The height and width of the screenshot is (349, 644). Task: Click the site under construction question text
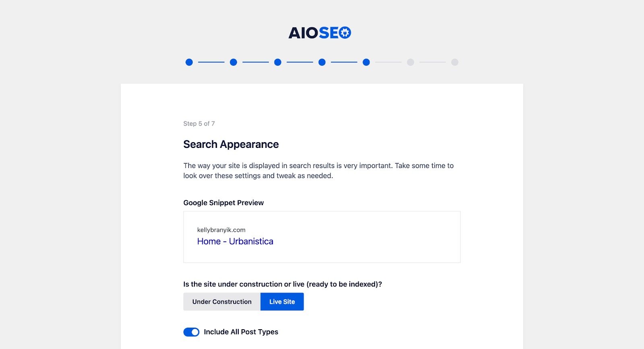[x=282, y=284]
